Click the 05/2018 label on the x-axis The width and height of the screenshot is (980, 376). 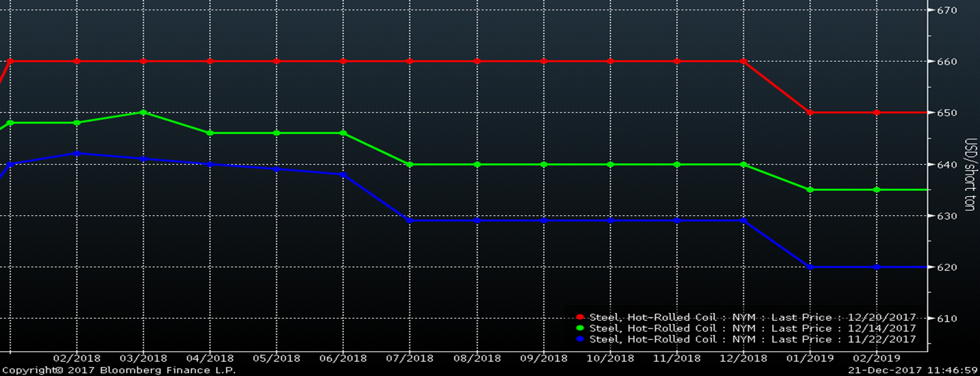(276, 358)
